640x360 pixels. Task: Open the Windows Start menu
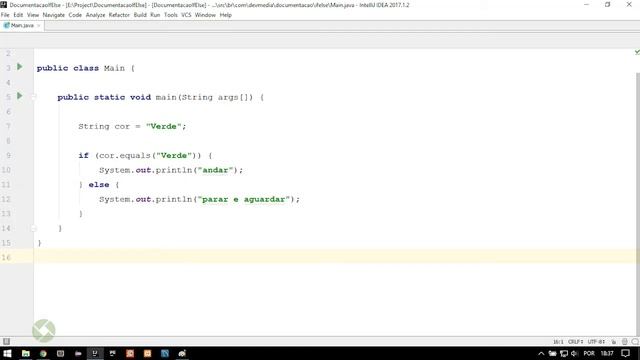coord(7,353)
